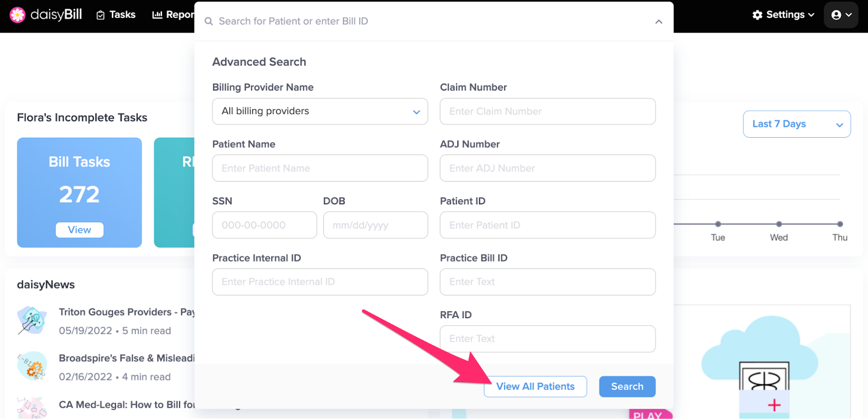The width and height of the screenshot is (868, 419).
Task: Open the Triton Gouges Providers article thumbnail
Action: [x=31, y=320]
